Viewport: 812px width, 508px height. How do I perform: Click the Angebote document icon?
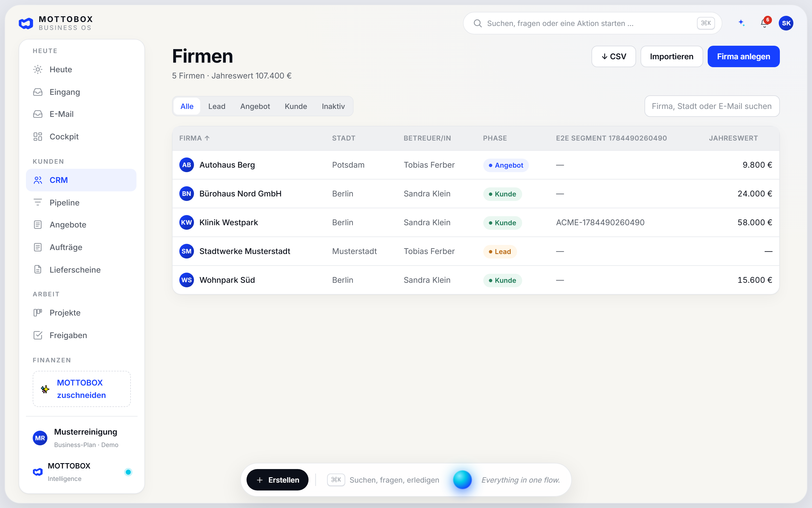click(38, 225)
